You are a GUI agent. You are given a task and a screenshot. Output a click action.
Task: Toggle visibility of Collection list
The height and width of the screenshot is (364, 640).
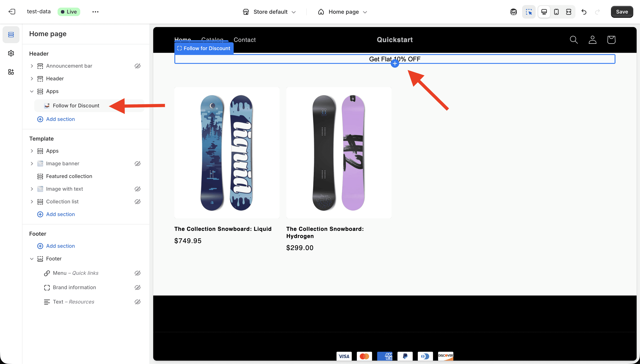tap(137, 201)
